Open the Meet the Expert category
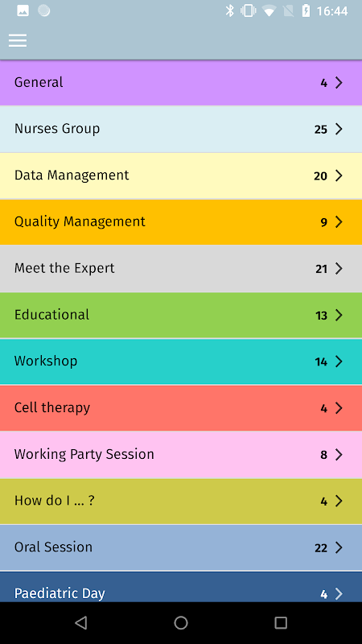362x644 pixels. (181, 269)
